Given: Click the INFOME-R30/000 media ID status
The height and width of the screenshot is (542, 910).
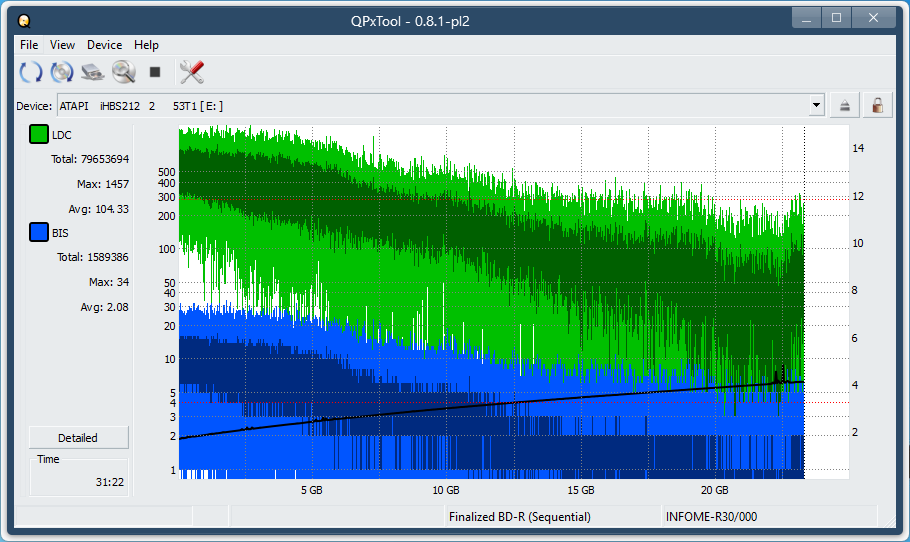Looking at the screenshot, I should click(711, 516).
